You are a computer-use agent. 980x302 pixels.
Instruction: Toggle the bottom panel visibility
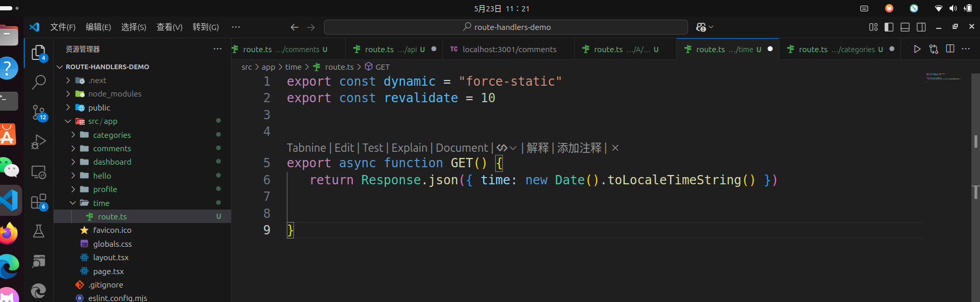(905, 27)
